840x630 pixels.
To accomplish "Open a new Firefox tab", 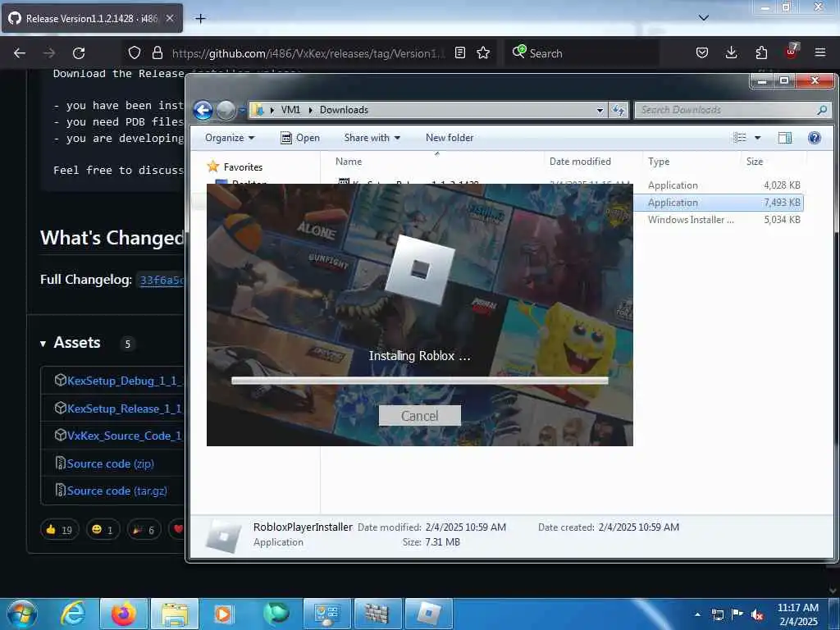I will click(x=200, y=19).
